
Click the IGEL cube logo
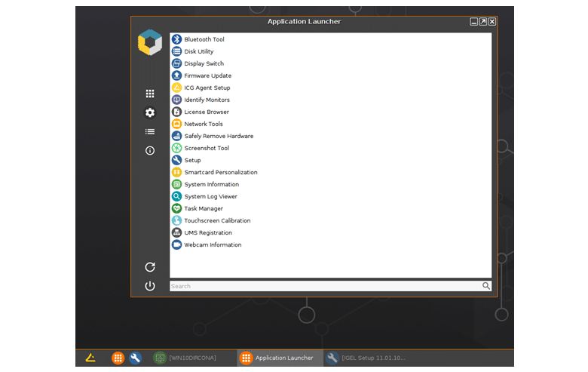click(x=150, y=42)
